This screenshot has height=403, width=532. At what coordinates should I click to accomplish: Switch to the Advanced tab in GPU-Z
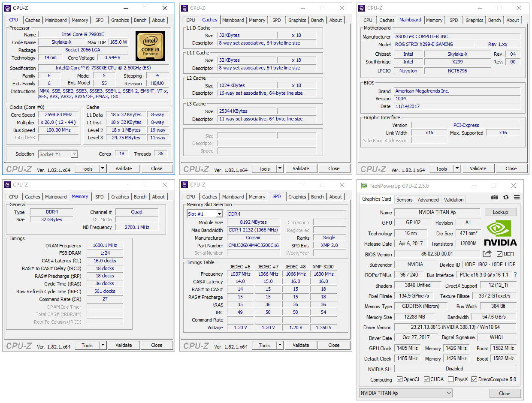428,199
